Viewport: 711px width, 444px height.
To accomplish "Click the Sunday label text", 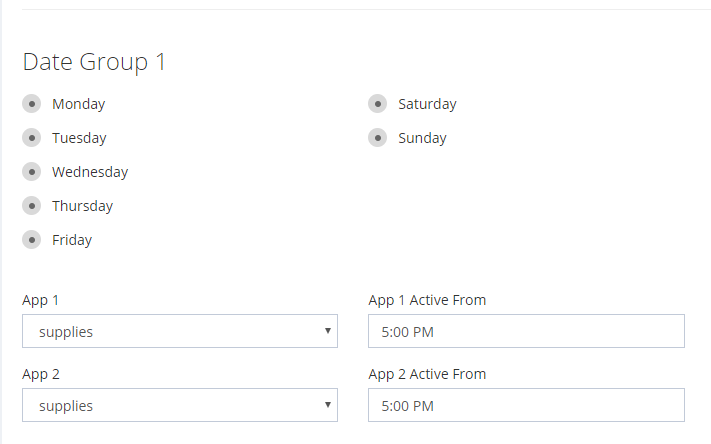I will pos(422,138).
